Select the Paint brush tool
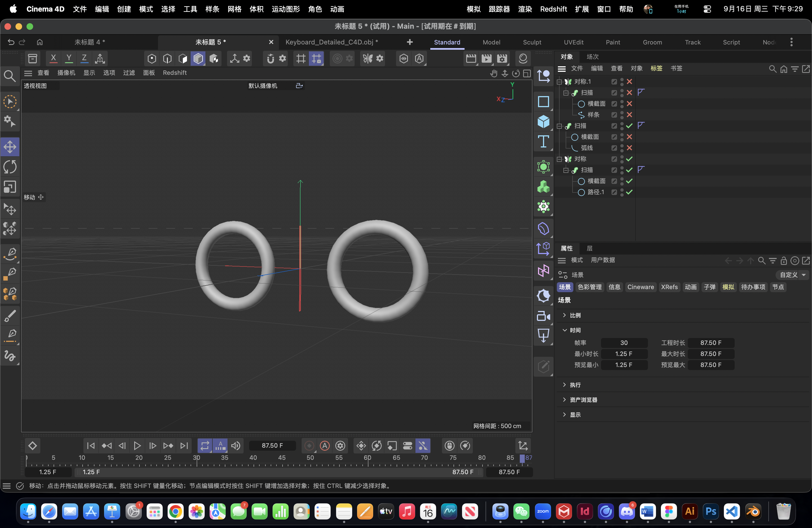Image resolution: width=812 pixels, height=528 pixels. 10,316
